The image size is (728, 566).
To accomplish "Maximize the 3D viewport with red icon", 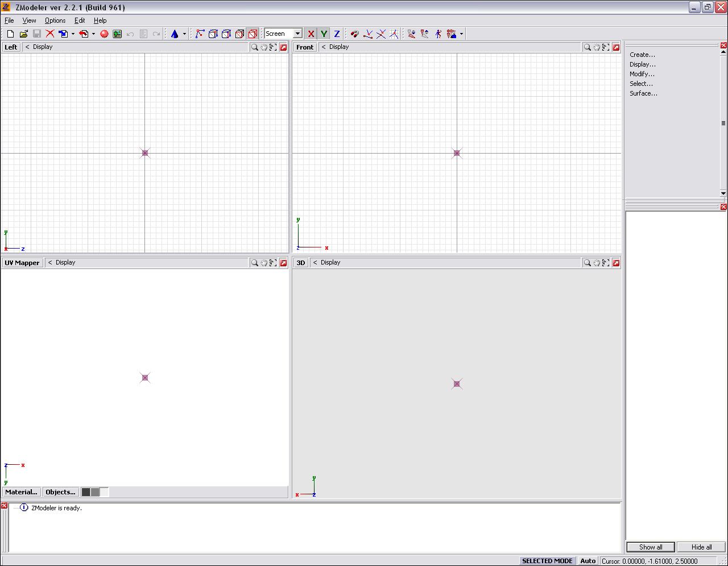I will coord(616,263).
